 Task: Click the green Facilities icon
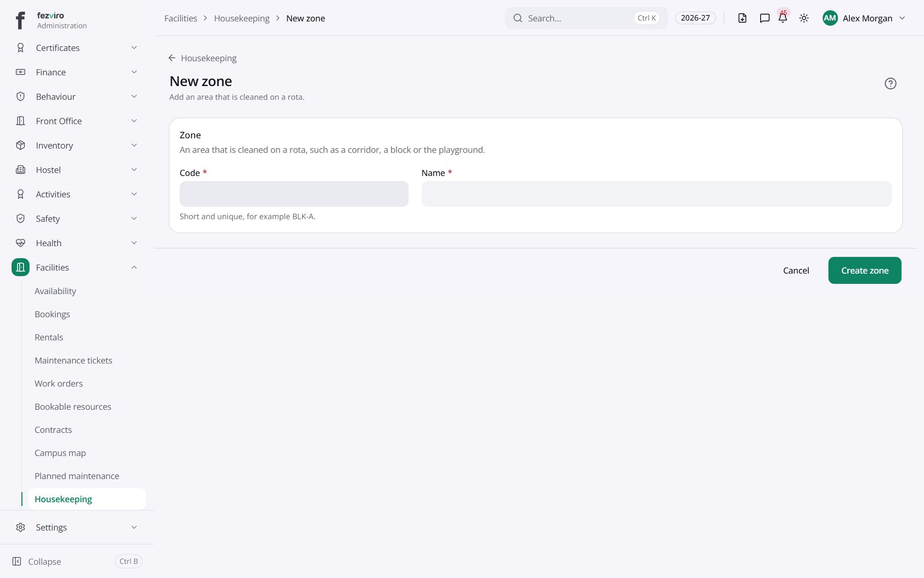[x=20, y=267]
